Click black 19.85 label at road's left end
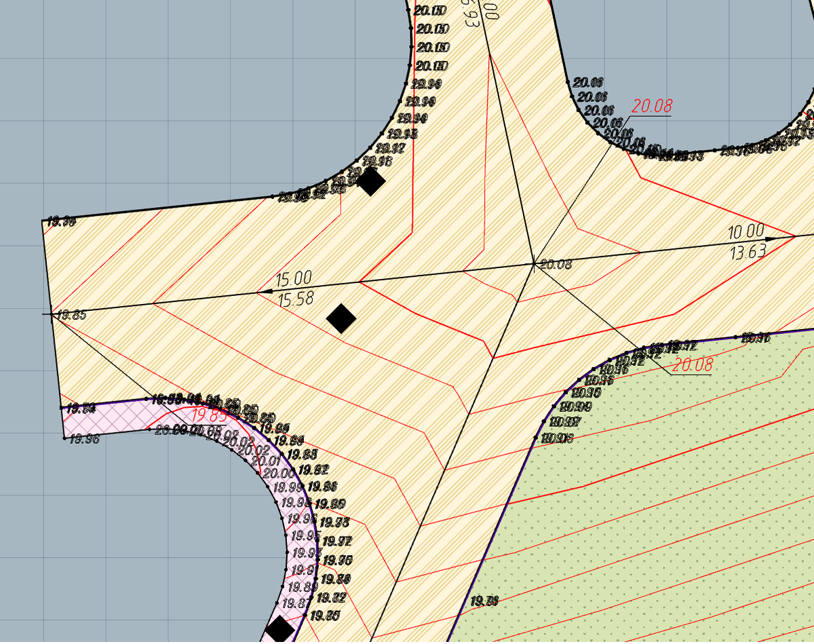The height and width of the screenshot is (644, 814). pyautogui.click(x=71, y=315)
